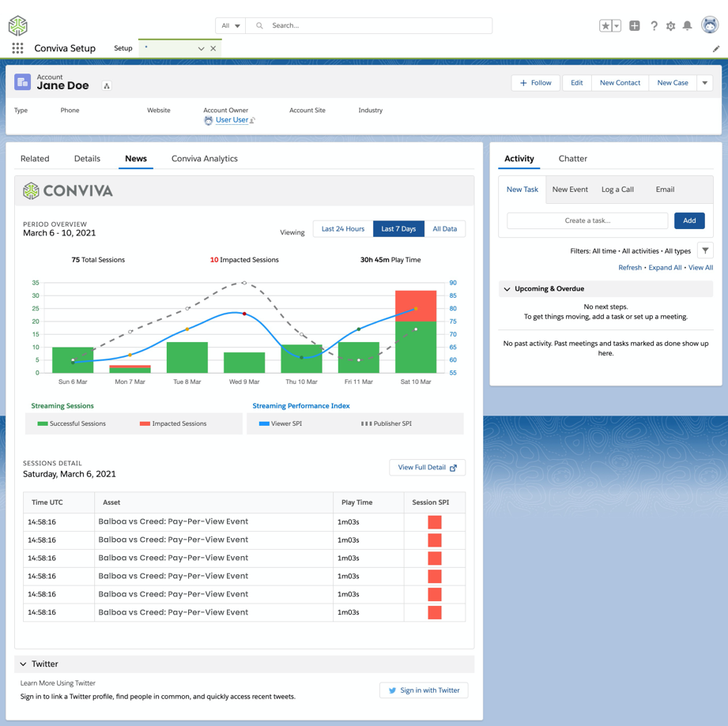Click the Refresh link
This screenshot has height=726, width=728.
click(x=629, y=268)
